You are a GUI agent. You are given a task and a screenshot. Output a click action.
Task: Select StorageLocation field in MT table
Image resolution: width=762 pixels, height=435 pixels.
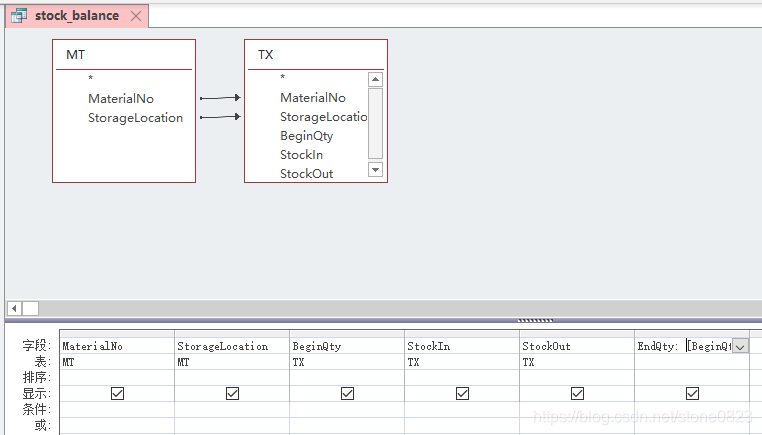[x=136, y=118]
